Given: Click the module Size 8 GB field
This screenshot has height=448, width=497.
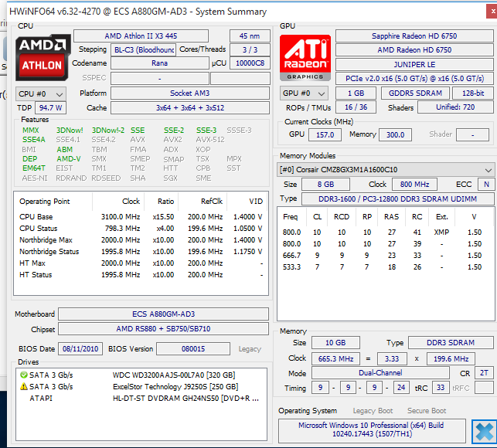Looking at the screenshot, I should tap(325, 185).
